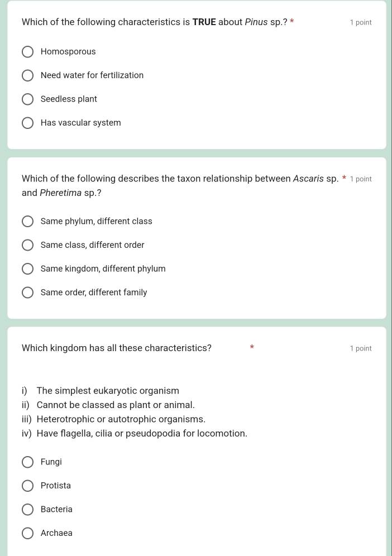
Task: Choose Fungi as the kingdom answer
Action: click(x=27, y=462)
